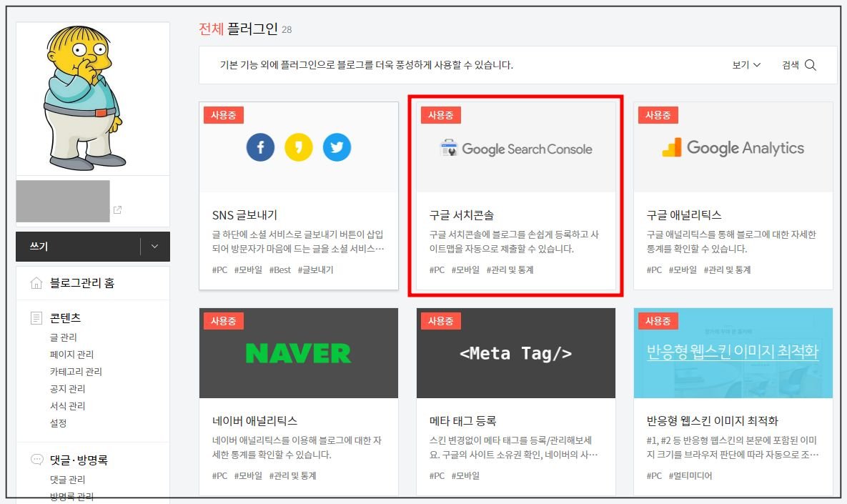Viewport: 847px width, 504px height.
Task: Open the 콘텐츠 menu section
Action: (65, 318)
